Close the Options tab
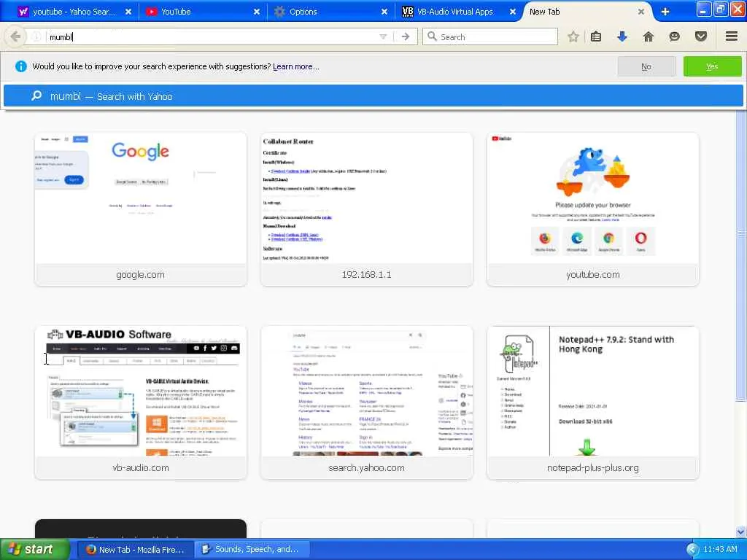The image size is (747, 560). tap(384, 12)
